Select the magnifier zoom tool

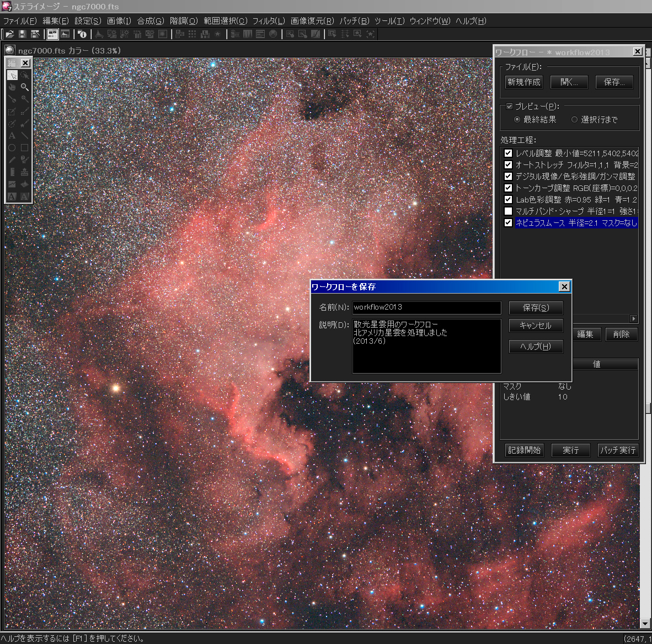click(x=24, y=87)
